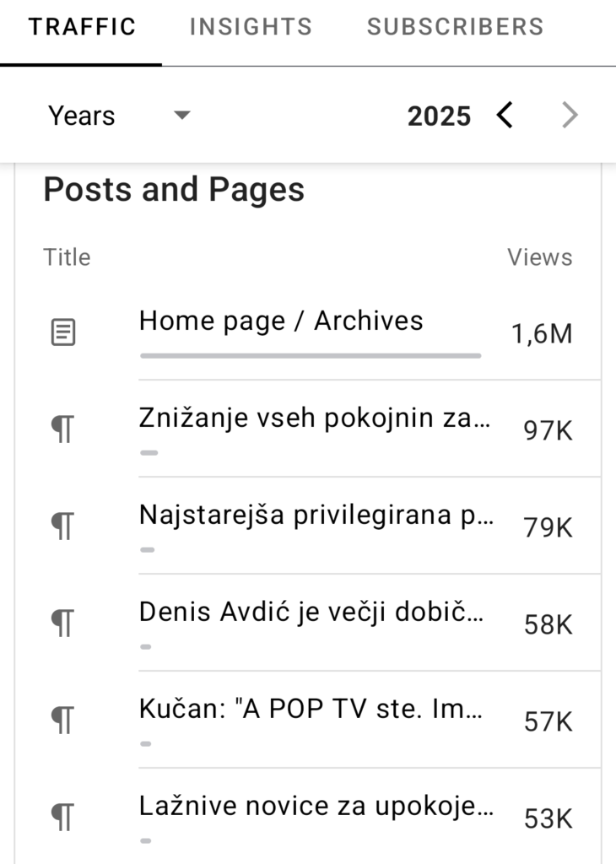Select the Traffic tab

click(x=82, y=27)
